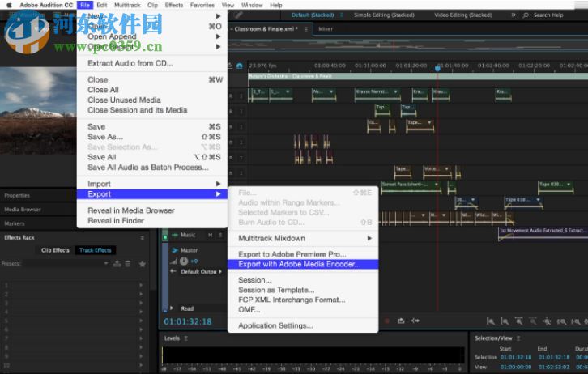
Task: Open the Effects menu in menu bar
Action: pos(174,5)
